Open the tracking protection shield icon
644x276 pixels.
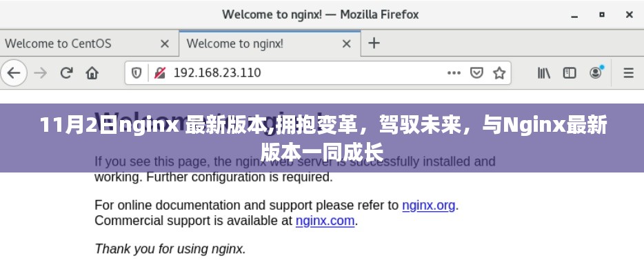click(137, 73)
